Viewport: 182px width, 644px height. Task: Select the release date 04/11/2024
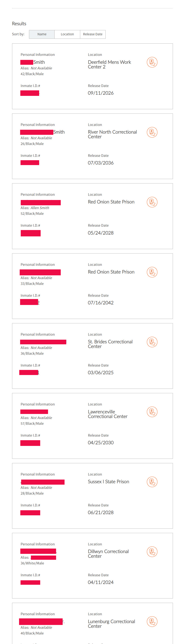click(101, 582)
